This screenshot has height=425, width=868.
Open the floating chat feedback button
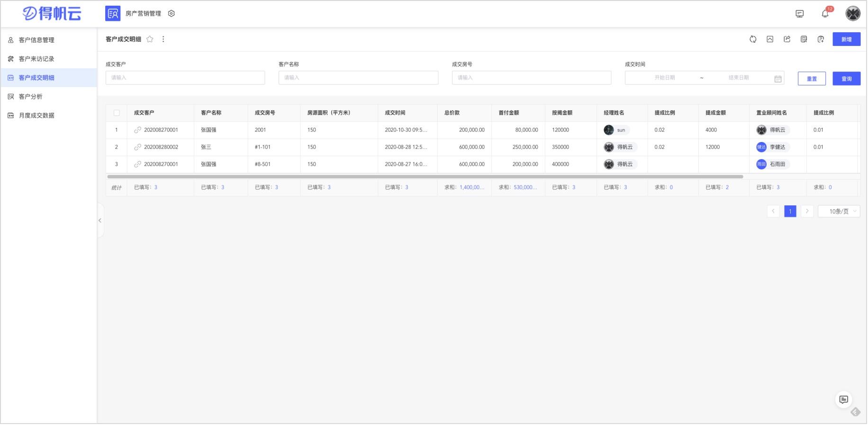point(844,400)
